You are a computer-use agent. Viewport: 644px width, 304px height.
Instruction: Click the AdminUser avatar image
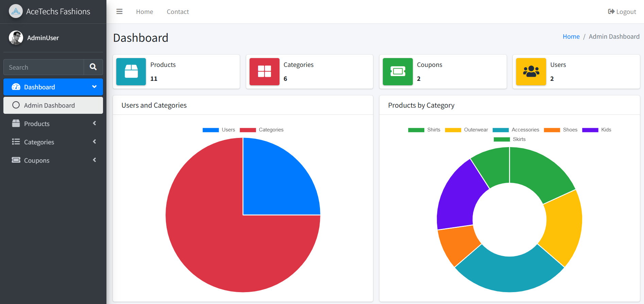click(16, 38)
